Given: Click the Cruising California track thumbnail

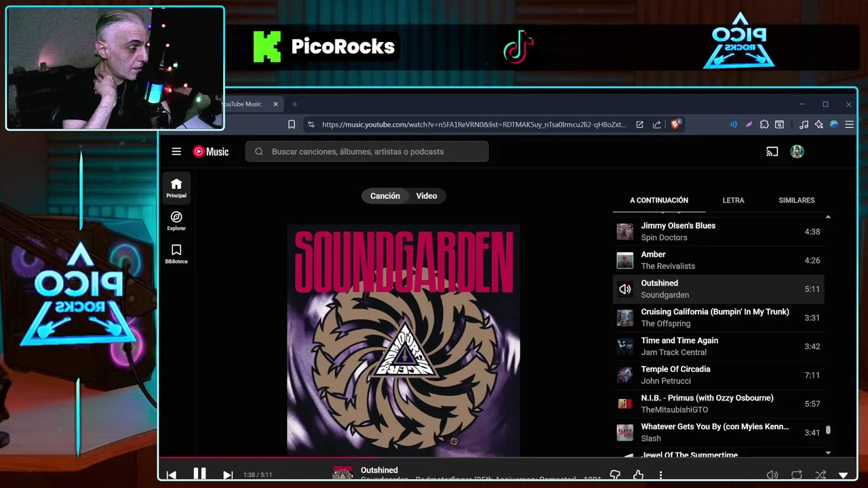Looking at the screenshot, I should [x=625, y=318].
